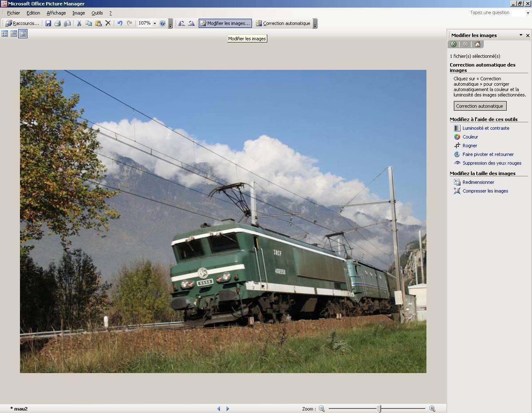This screenshot has height=413, width=532.
Task: Click the home icon in task pane
Action: click(x=478, y=44)
